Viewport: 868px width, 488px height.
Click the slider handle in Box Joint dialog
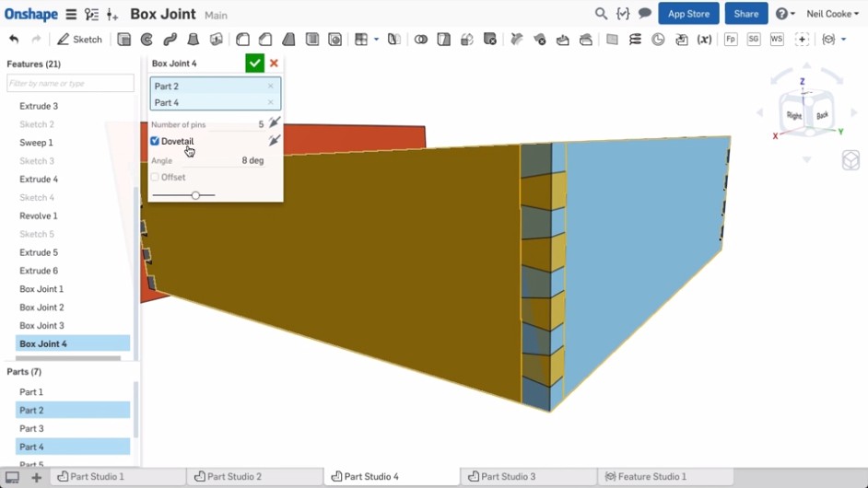click(x=195, y=195)
